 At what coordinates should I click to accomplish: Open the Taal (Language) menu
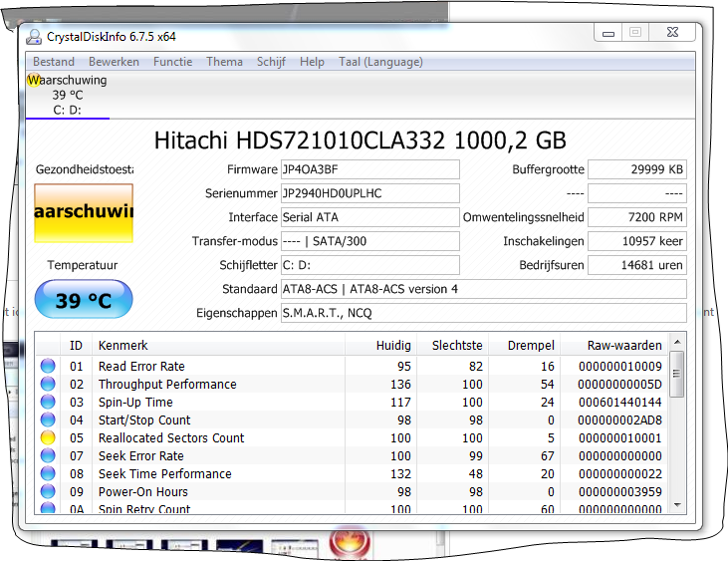click(380, 62)
